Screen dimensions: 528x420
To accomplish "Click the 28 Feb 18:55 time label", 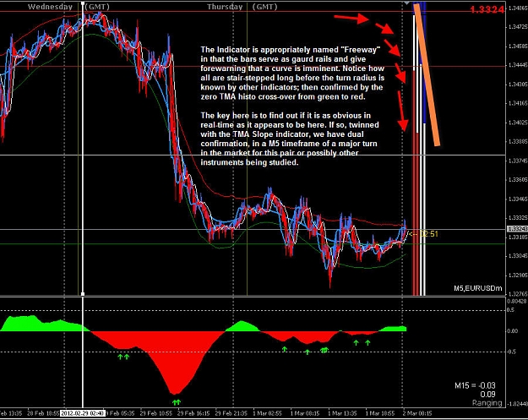I will coord(43,413).
